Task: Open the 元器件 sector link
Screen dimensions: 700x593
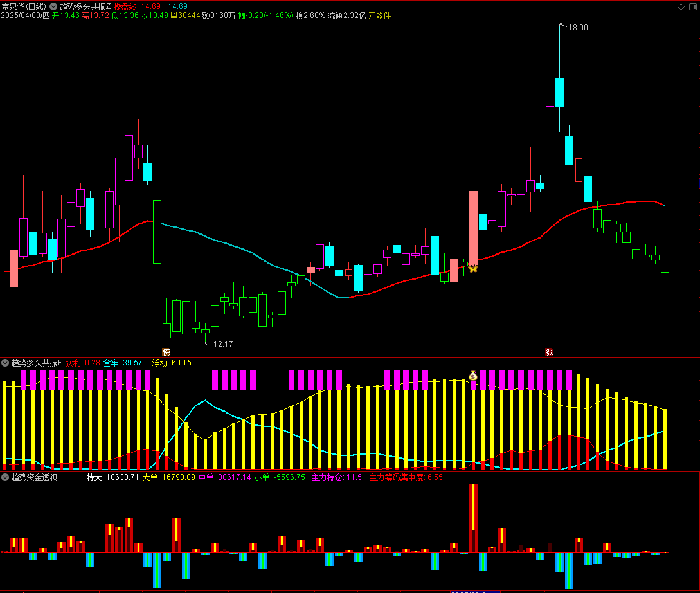Action: tap(379, 15)
